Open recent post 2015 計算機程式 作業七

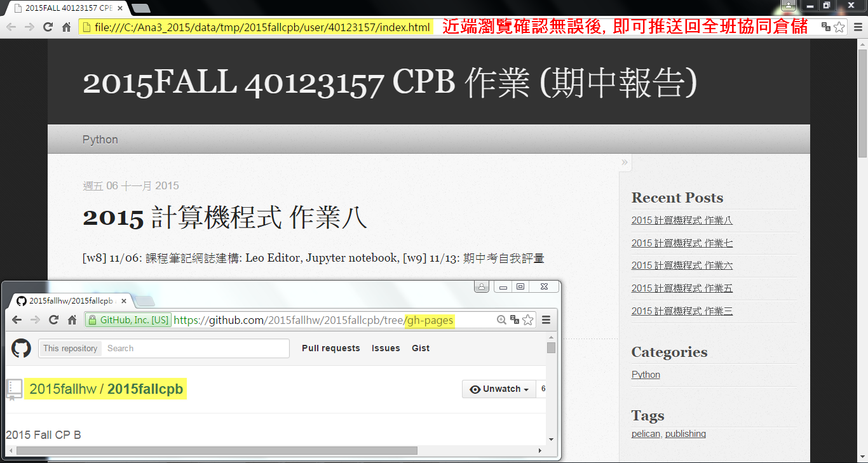pyautogui.click(x=682, y=243)
